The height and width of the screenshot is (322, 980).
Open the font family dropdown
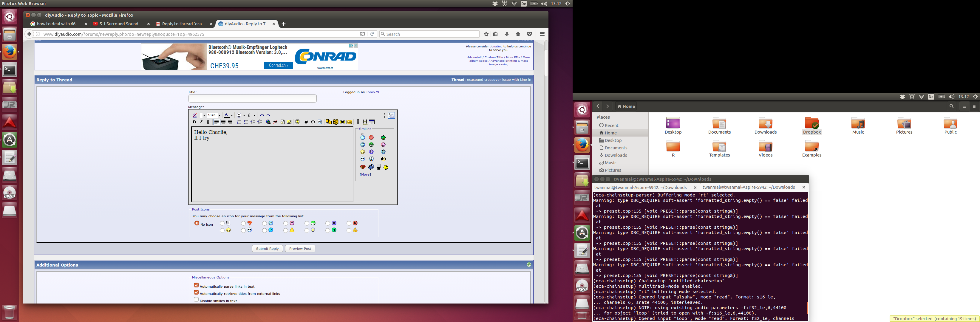[203, 116]
